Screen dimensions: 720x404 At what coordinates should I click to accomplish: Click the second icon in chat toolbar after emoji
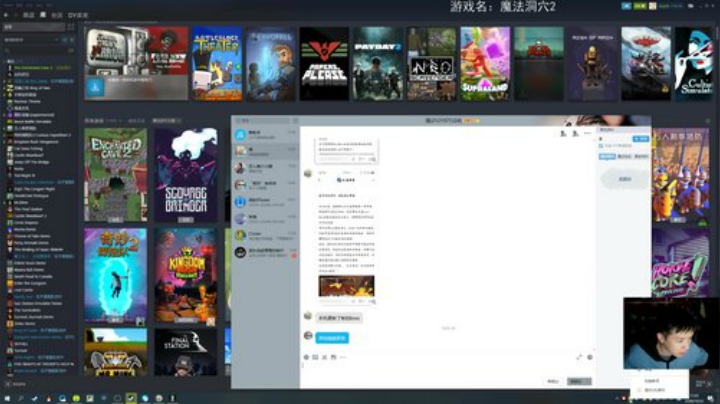pos(315,357)
